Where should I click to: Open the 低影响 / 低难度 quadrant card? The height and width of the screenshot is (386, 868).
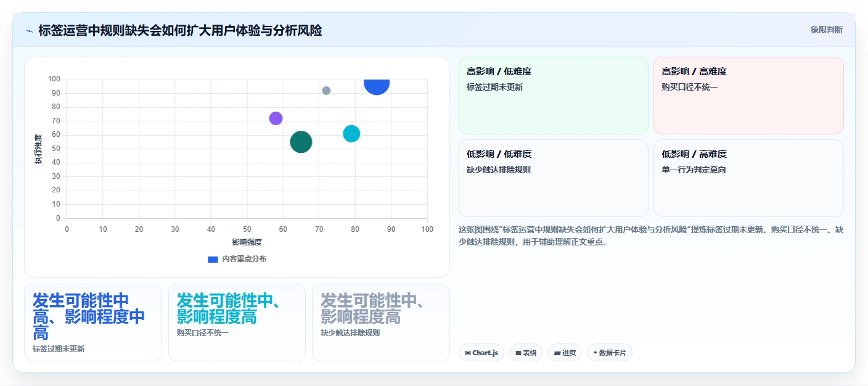553,178
